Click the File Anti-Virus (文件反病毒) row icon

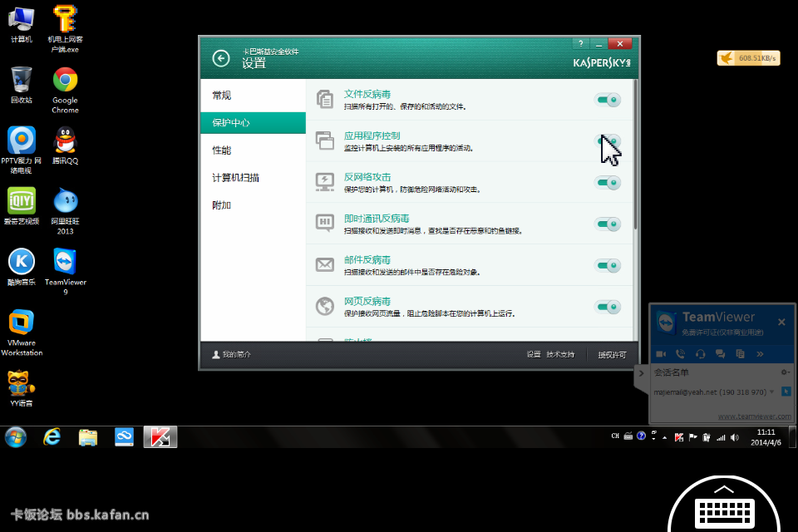pyautogui.click(x=325, y=99)
